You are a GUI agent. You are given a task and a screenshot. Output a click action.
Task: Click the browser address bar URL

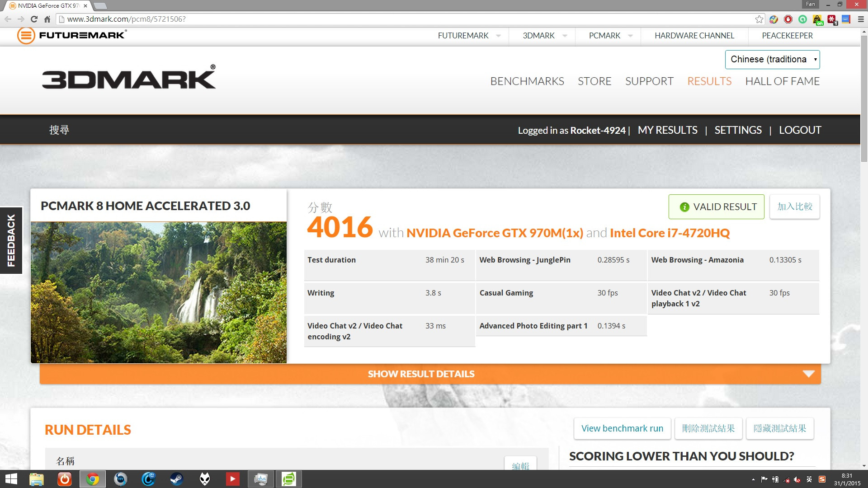click(127, 19)
